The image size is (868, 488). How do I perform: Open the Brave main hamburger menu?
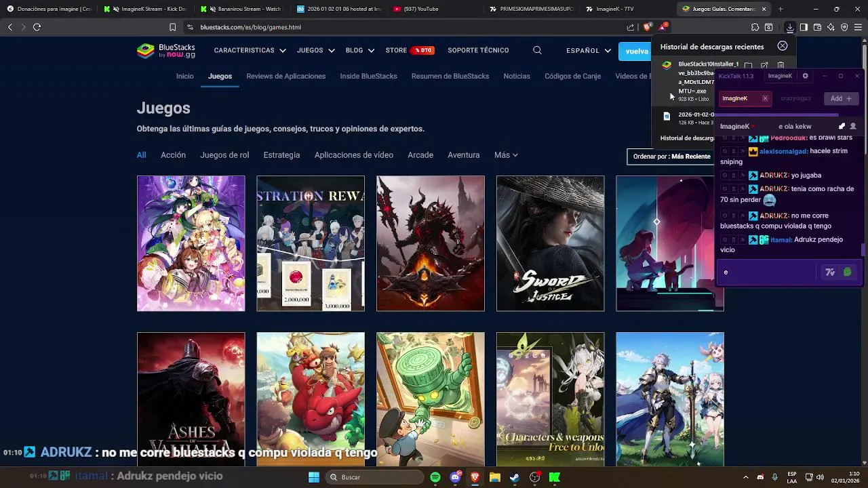click(x=859, y=27)
